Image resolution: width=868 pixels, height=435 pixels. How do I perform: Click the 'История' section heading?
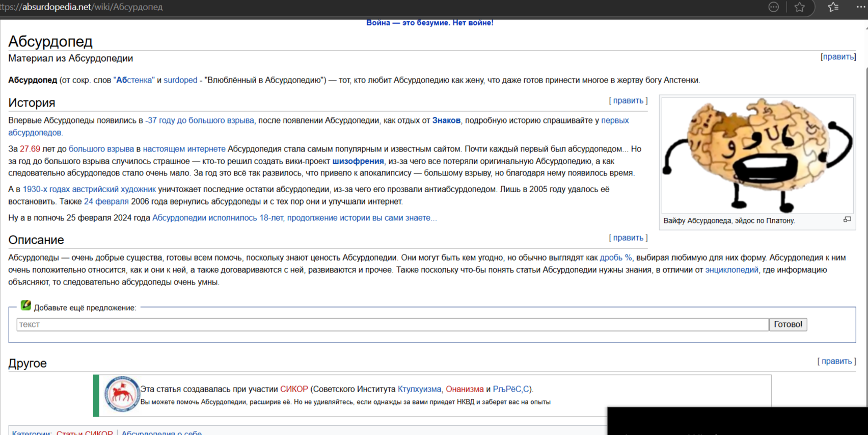click(x=32, y=103)
